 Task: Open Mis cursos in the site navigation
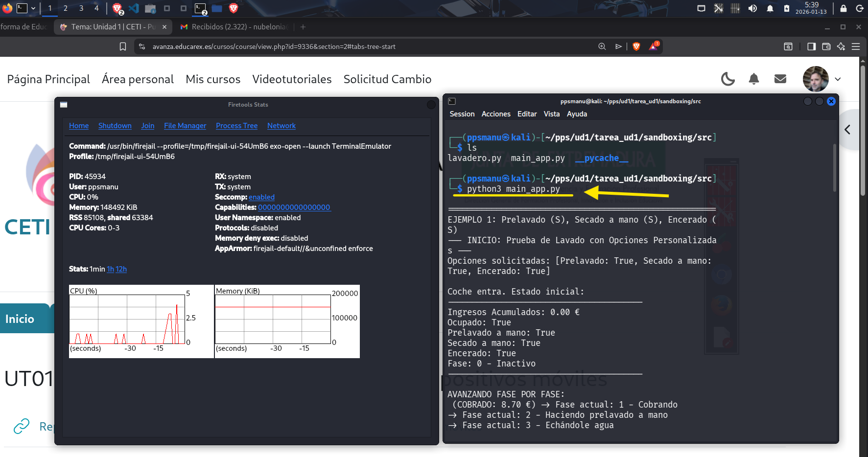tap(213, 79)
